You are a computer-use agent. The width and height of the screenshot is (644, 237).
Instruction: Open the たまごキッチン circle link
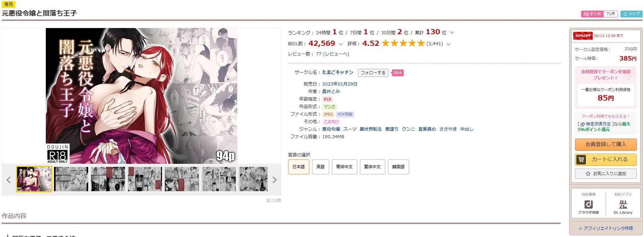tap(337, 73)
